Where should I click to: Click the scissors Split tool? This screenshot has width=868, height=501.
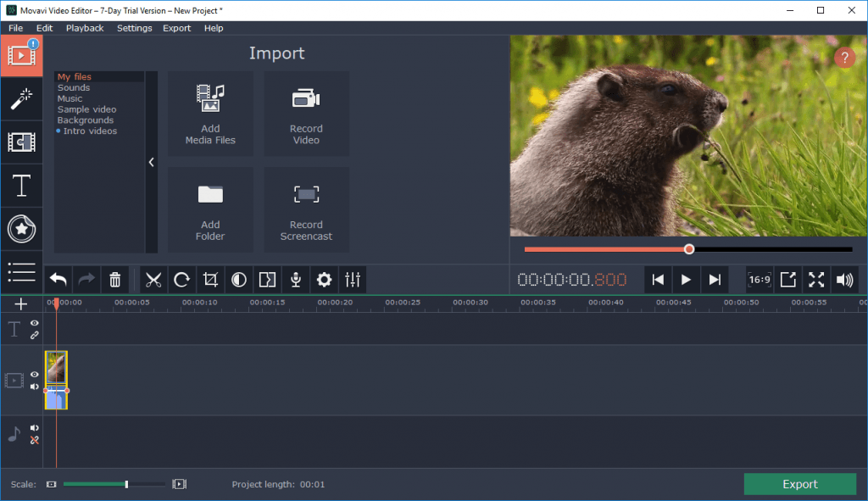click(153, 280)
